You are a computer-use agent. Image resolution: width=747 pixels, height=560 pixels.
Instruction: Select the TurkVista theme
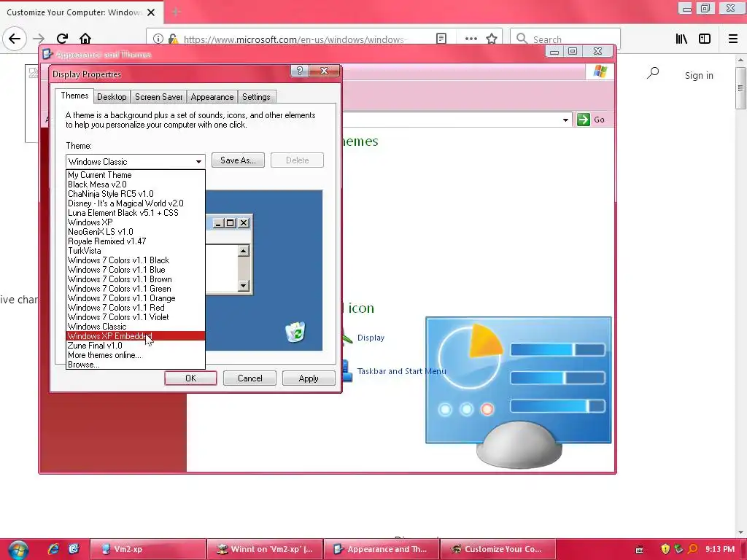point(136,251)
